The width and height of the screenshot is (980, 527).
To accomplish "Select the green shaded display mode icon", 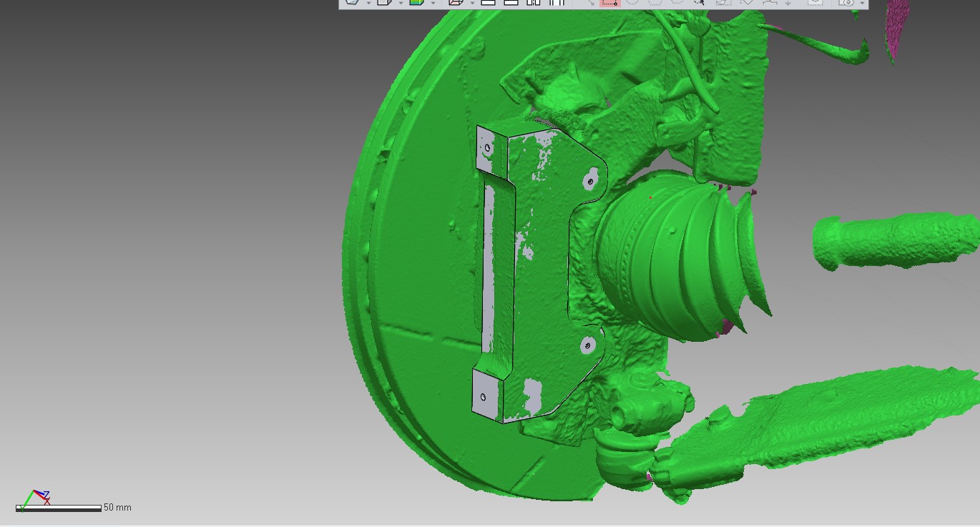I will 416,2.
